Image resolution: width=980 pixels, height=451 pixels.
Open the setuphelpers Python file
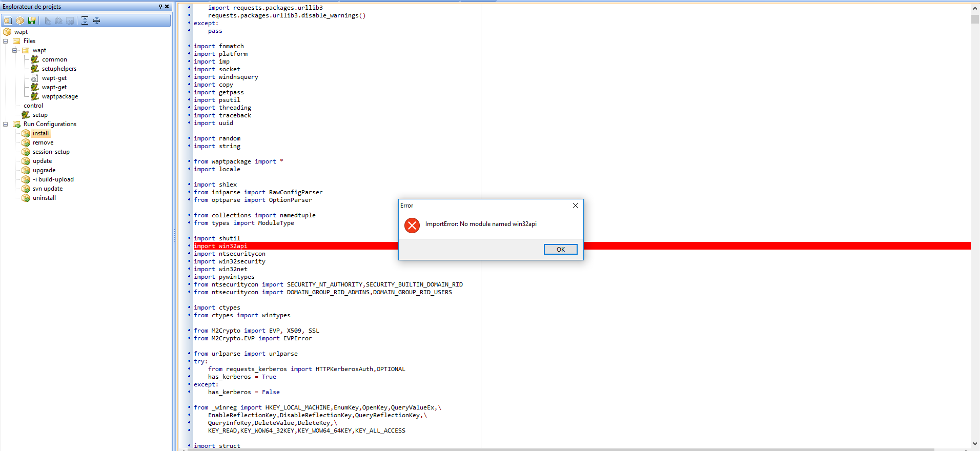tap(59, 69)
